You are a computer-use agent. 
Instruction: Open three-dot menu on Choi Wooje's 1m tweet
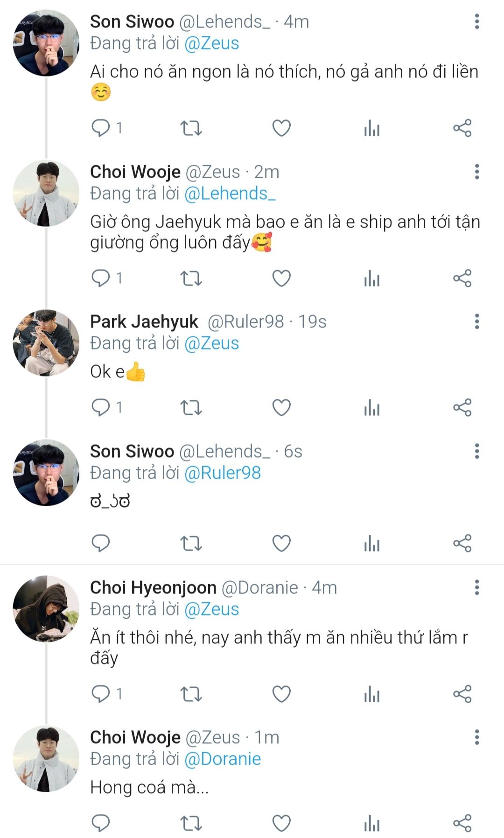click(476, 737)
